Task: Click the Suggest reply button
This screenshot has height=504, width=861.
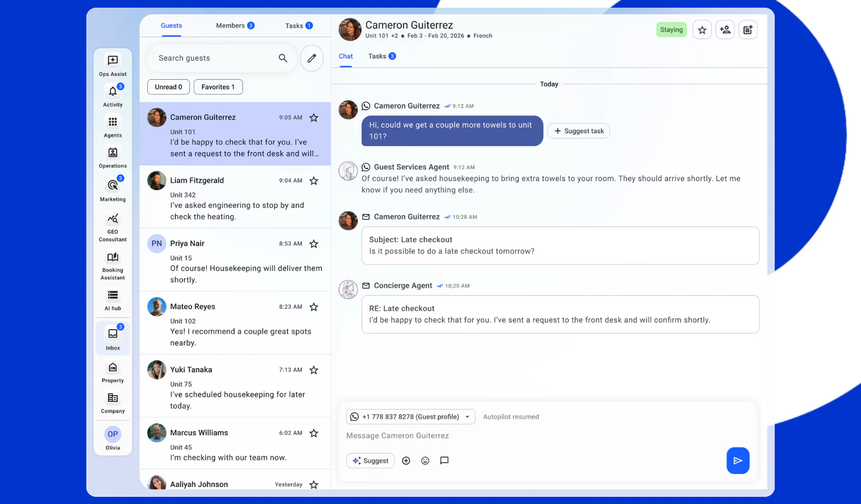Action: [x=370, y=461]
